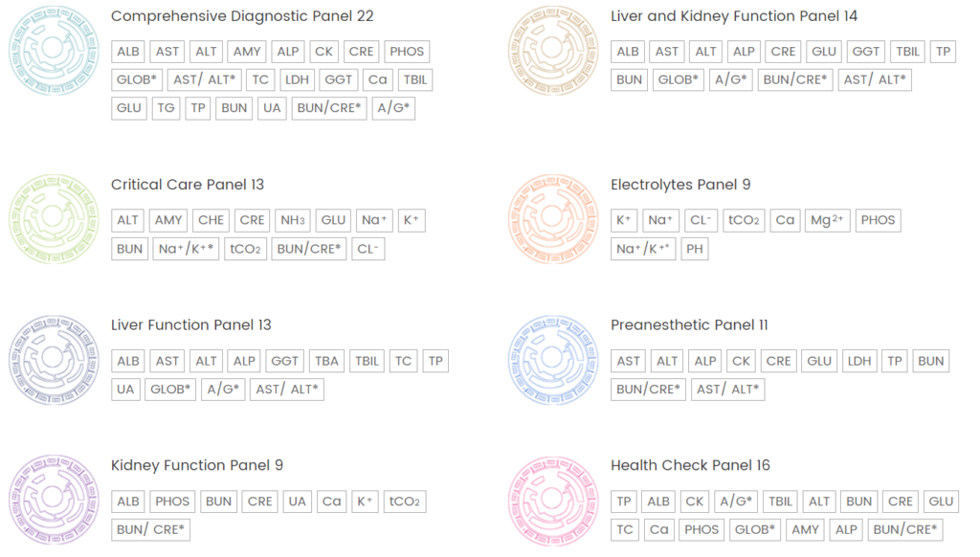Select the PHOS tag in Comprehensive Diagnostic Panel

[407, 52]
